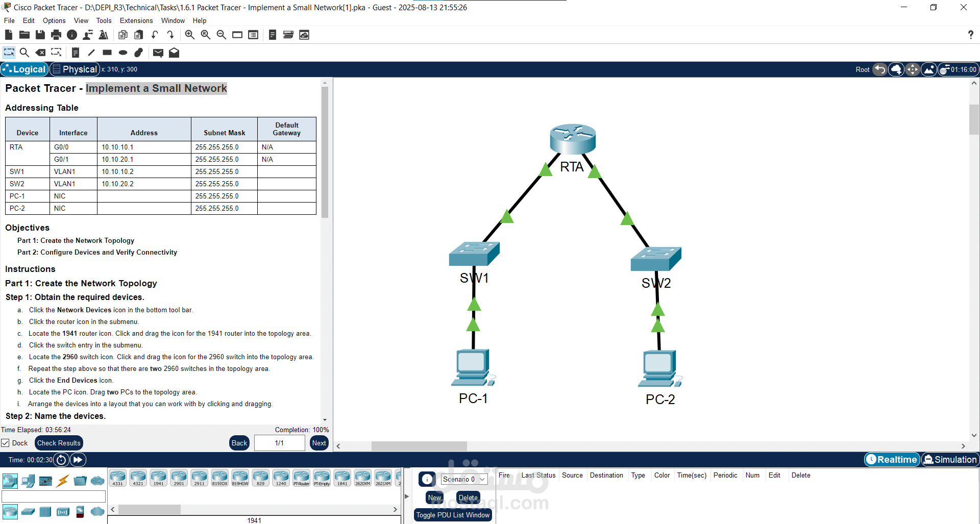Print the network with printer icon
Screen dimensions: 980x524
click(x=56, y=35)
